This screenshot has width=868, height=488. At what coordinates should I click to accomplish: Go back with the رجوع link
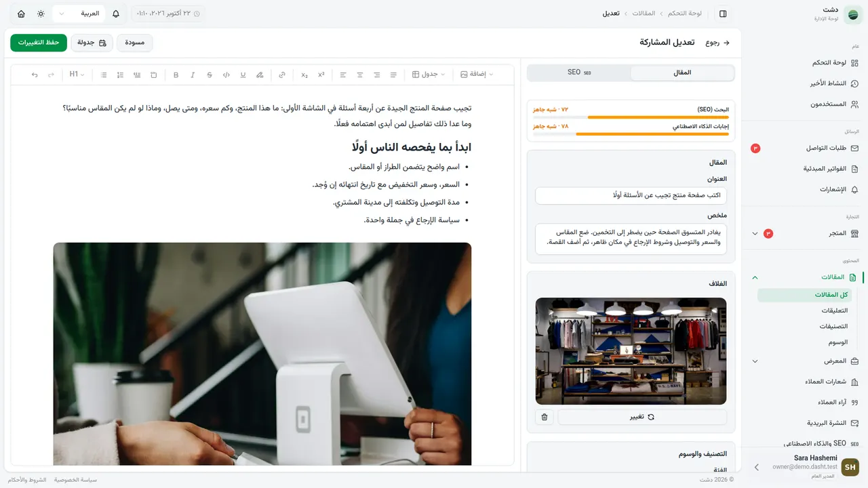click(x=717, y=43)
